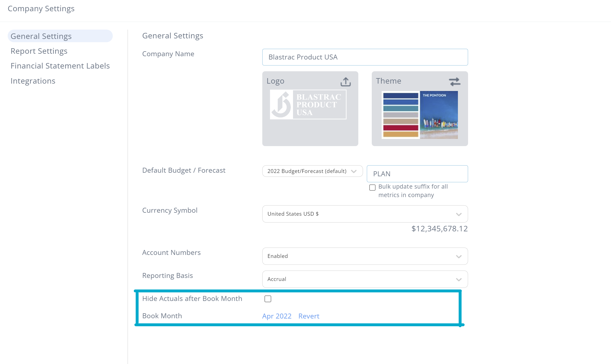
Task: Navigate to Report Settings tab
Action: click(x=39, y=51)
